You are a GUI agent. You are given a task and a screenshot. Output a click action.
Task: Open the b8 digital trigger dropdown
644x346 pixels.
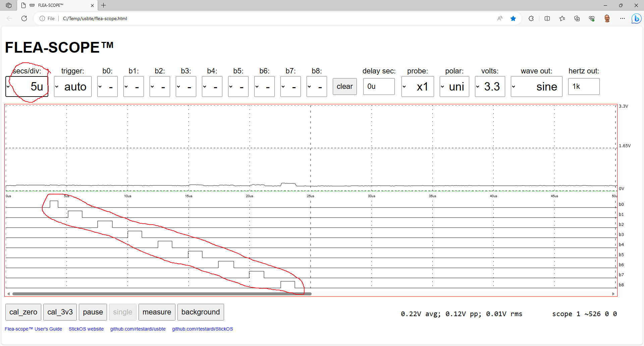click(317, 86)
